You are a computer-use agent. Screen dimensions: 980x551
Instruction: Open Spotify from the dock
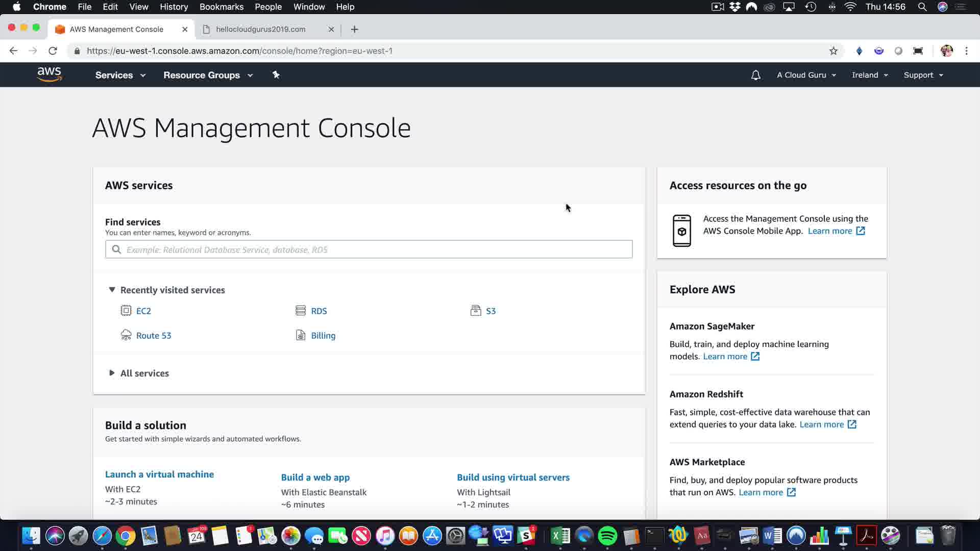point(607,536)
